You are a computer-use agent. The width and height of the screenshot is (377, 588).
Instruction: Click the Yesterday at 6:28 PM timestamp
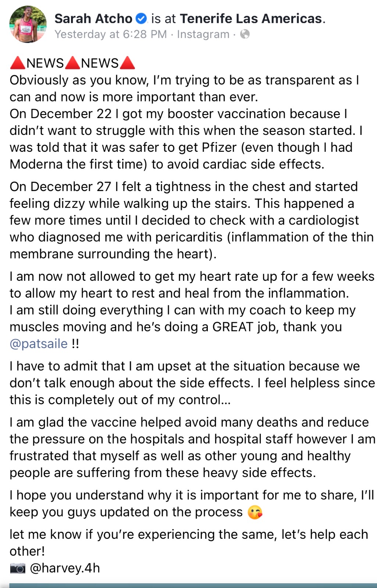[111, 34]
